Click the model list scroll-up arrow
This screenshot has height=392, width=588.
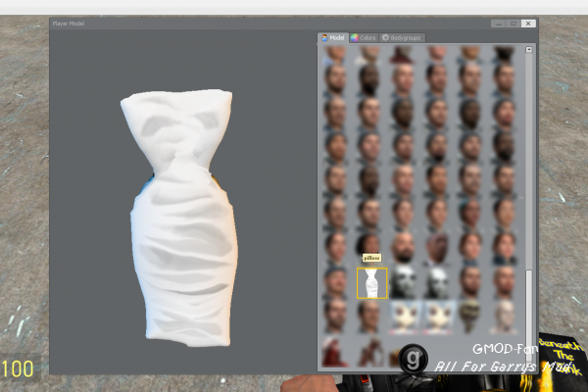click(529, 50)
